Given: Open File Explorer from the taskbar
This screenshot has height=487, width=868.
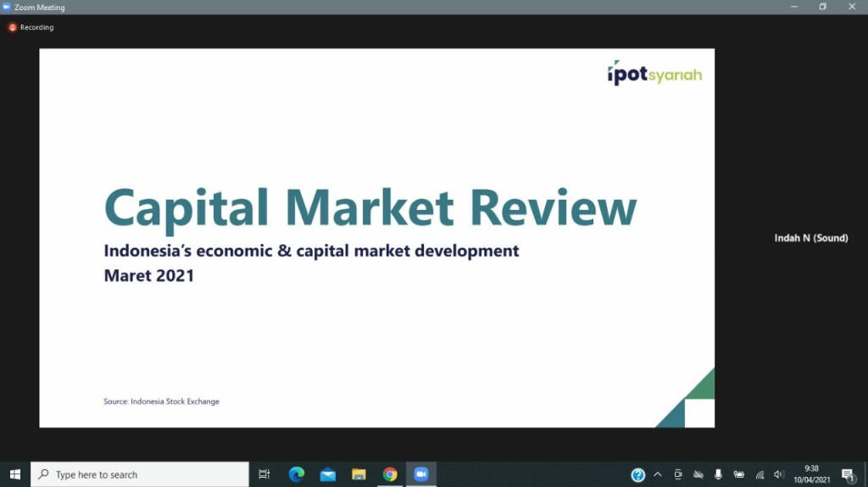Looking at the screenshot, I should coord(359,474).
